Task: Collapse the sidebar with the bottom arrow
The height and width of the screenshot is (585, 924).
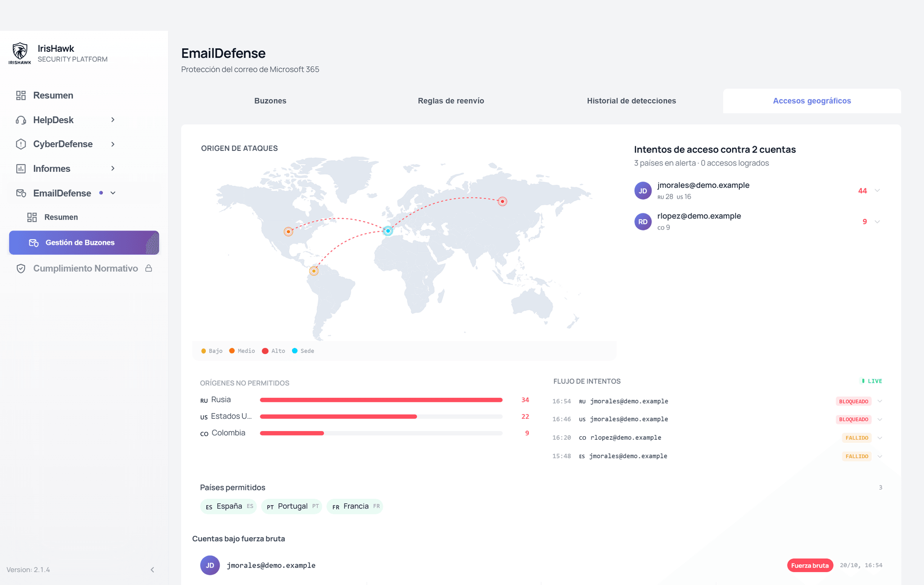Action: [x=152, y=570]
